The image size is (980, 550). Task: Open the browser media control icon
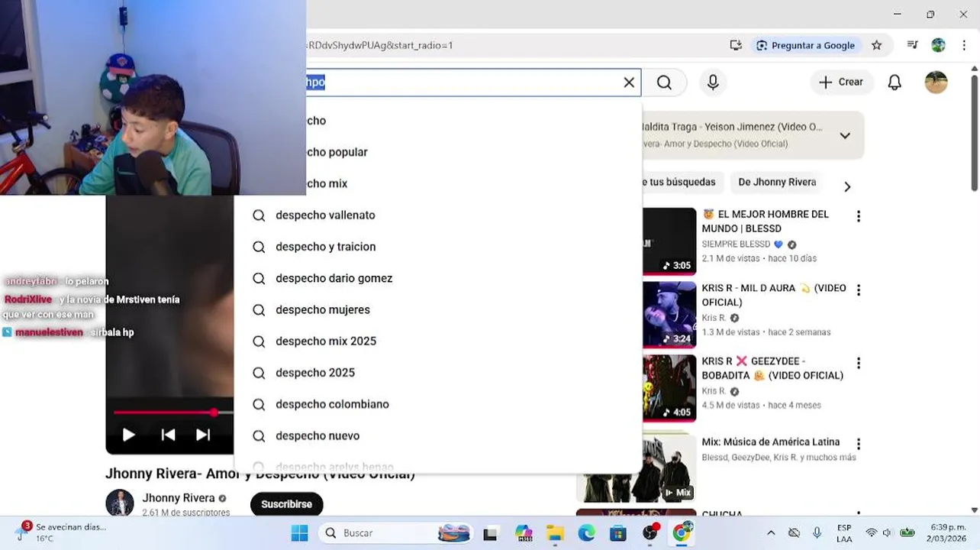point(912,45)
